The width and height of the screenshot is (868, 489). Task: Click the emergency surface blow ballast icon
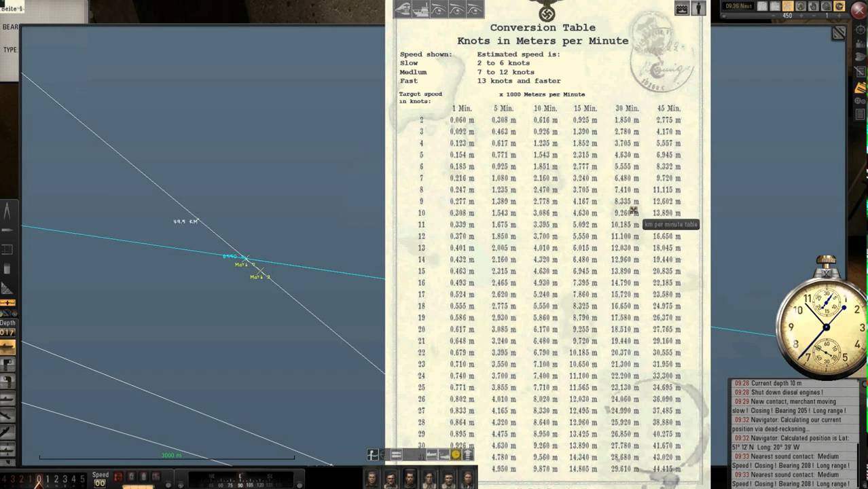tap(7, 432)
